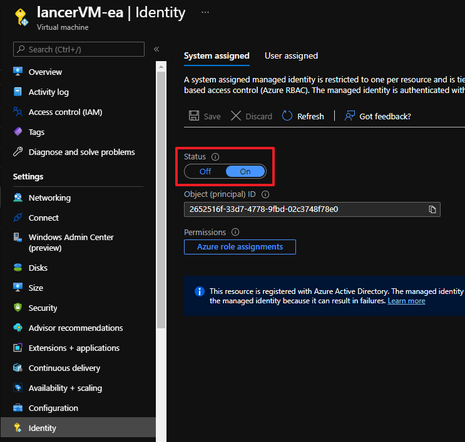Click the Availability + scaling icon
The image size is (465, 442).
click(18, 388)
